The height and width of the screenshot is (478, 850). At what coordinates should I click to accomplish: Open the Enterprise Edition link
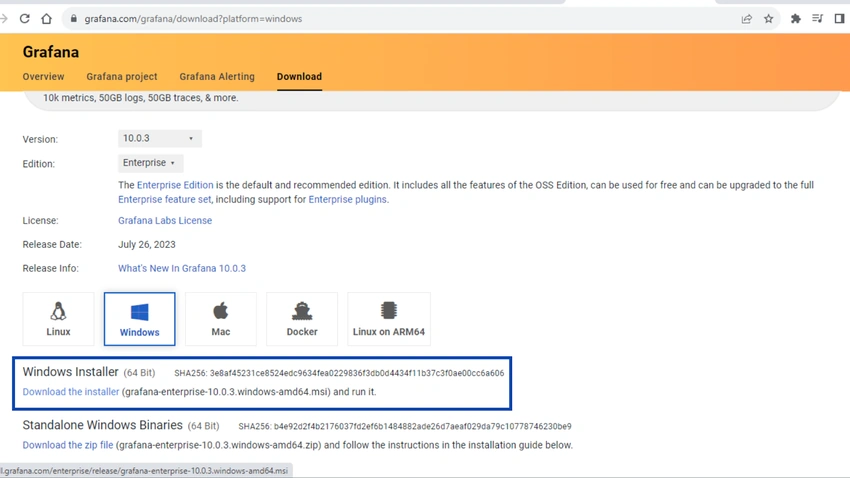pos(175,185)
